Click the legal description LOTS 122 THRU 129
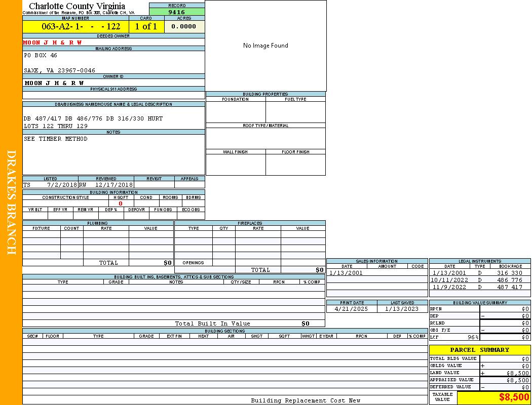 56,126
